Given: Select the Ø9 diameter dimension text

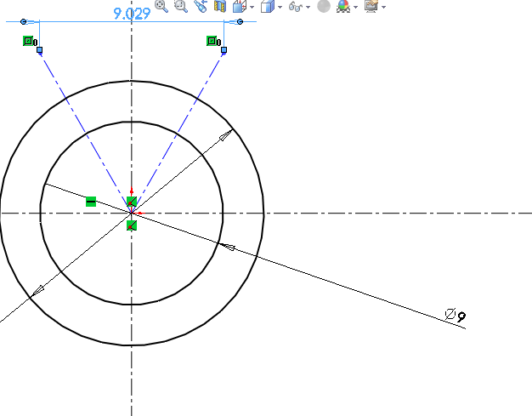Looking at the screenshot, I should click(456, 315).
